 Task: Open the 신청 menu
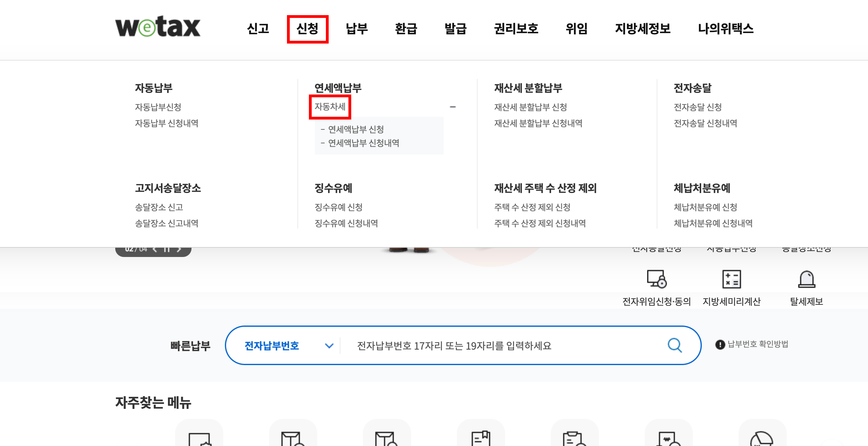307,29
